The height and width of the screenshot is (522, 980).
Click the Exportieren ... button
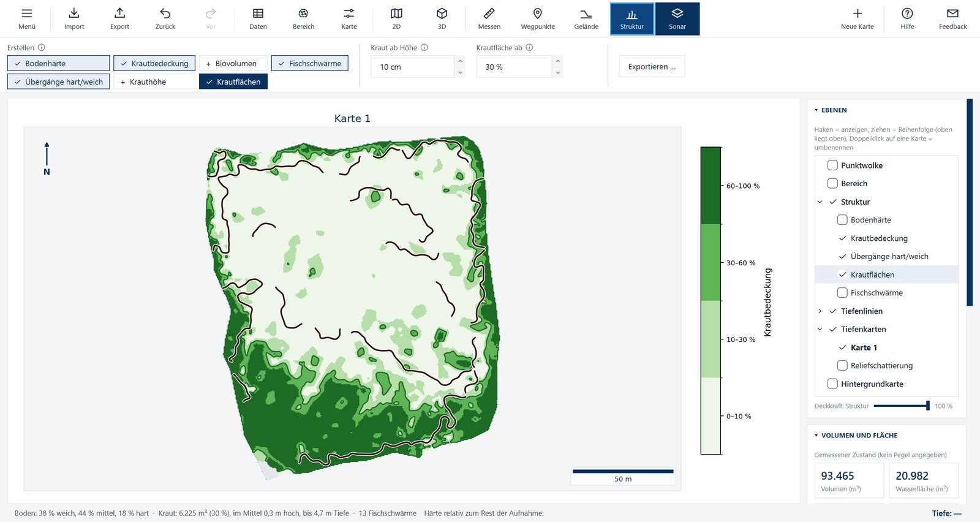coord(652,67)
